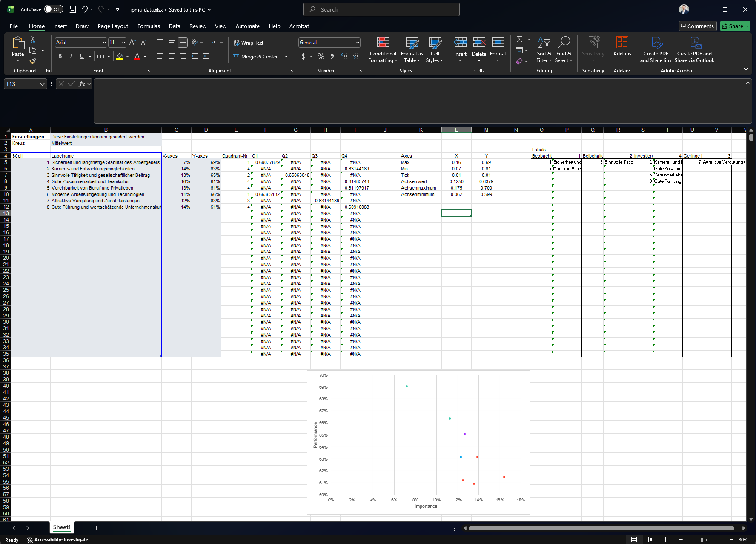Select the Create PDF and Share link icon
This screenshot has width=756, height=544.
pos(656,50)
